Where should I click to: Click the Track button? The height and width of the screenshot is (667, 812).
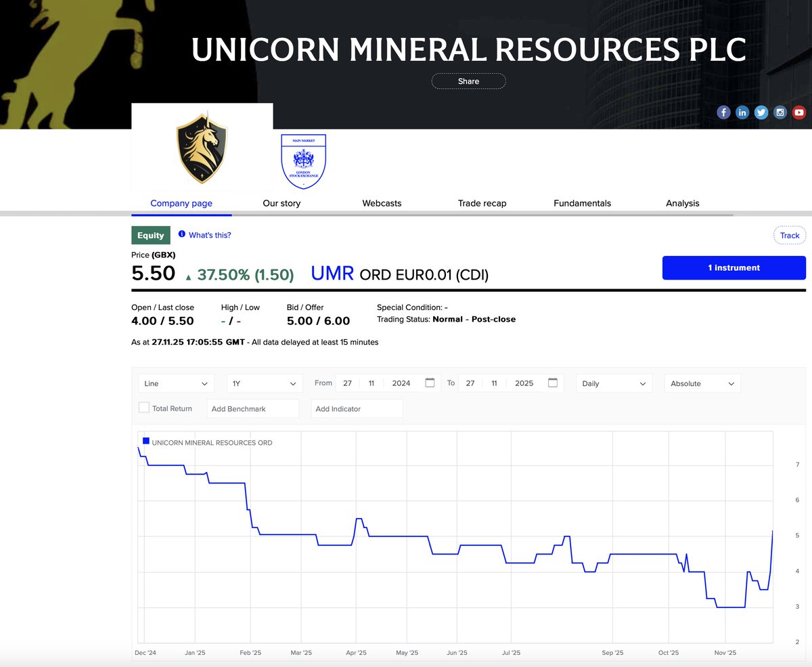pos(789,235)
